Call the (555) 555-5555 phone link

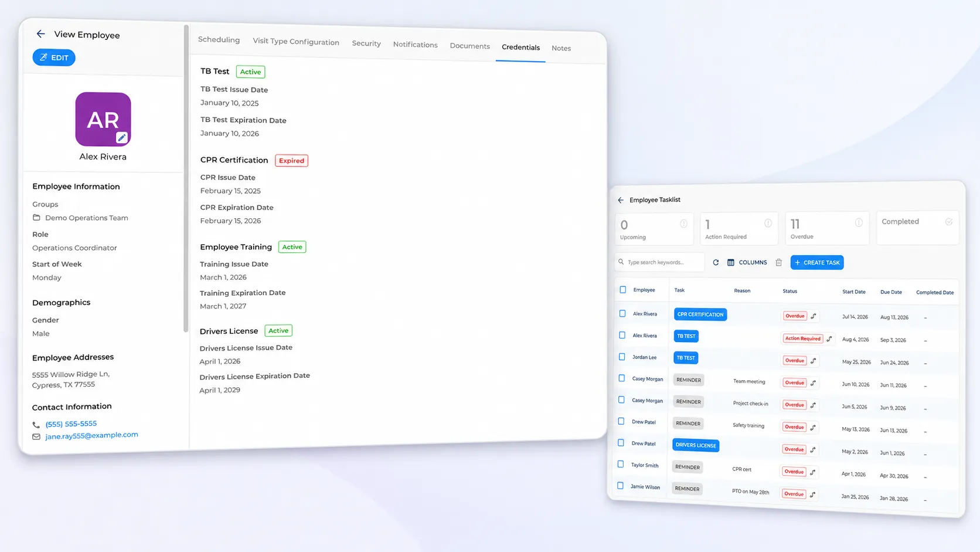pos(71,424)
